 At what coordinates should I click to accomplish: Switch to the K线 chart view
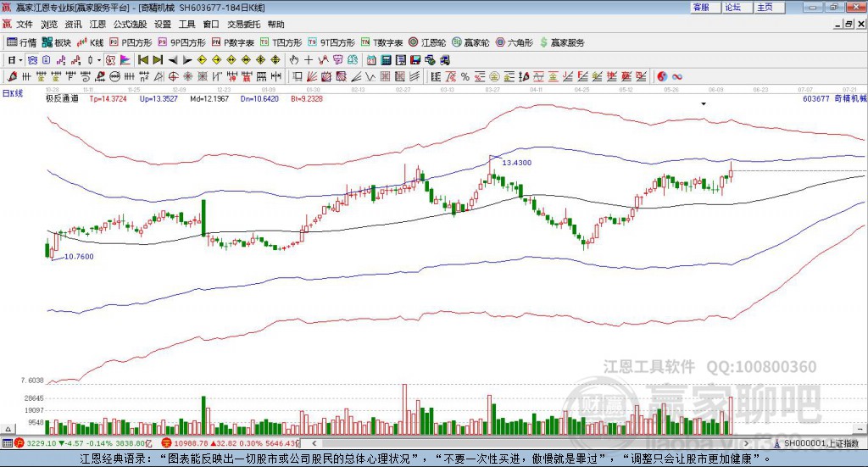90,42
